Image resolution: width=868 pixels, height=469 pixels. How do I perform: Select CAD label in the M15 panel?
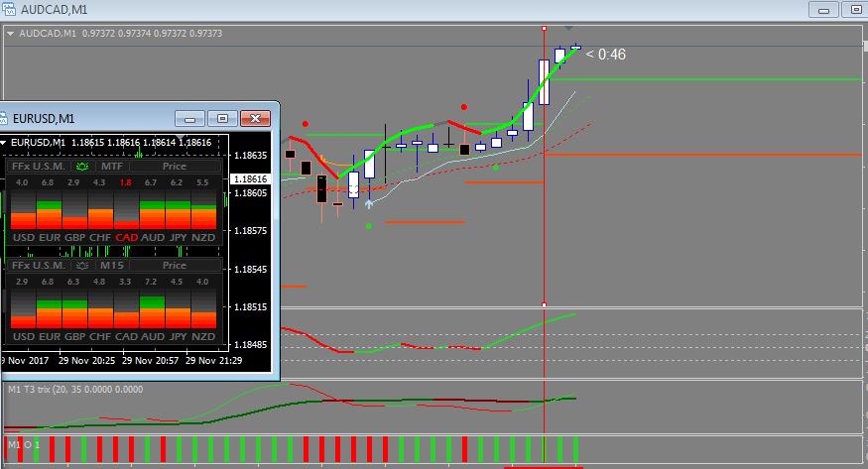pyautogui.click(x=126, y=336)
